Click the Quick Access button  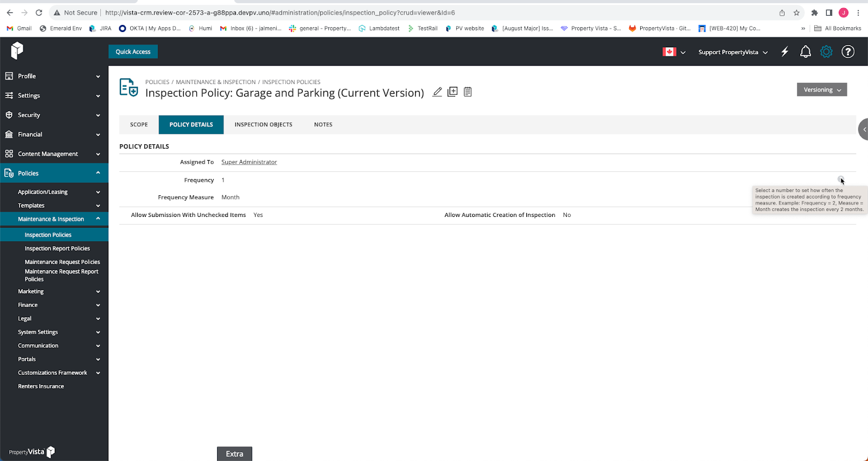133,52
